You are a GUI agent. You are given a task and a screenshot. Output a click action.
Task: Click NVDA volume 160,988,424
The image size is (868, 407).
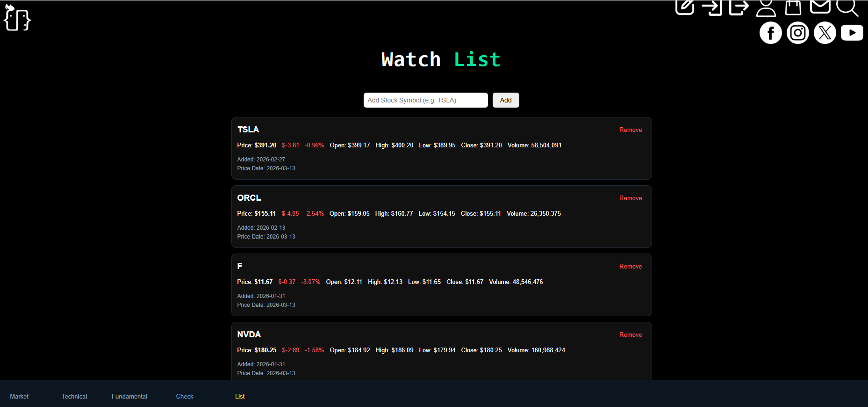537,350
